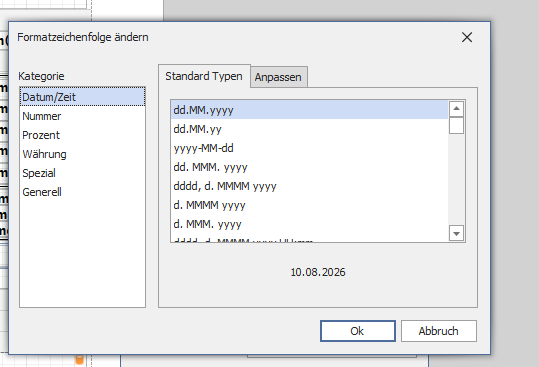
Task: Select format dd.MM.yy
Action: click(x=309, y=129)
